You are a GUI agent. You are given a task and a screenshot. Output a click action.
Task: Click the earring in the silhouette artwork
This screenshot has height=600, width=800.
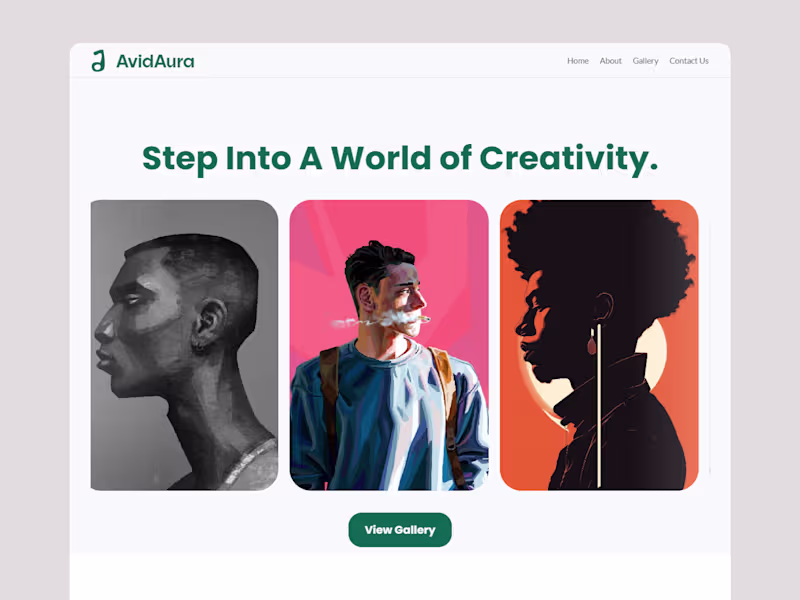click(x=591, y=340)
